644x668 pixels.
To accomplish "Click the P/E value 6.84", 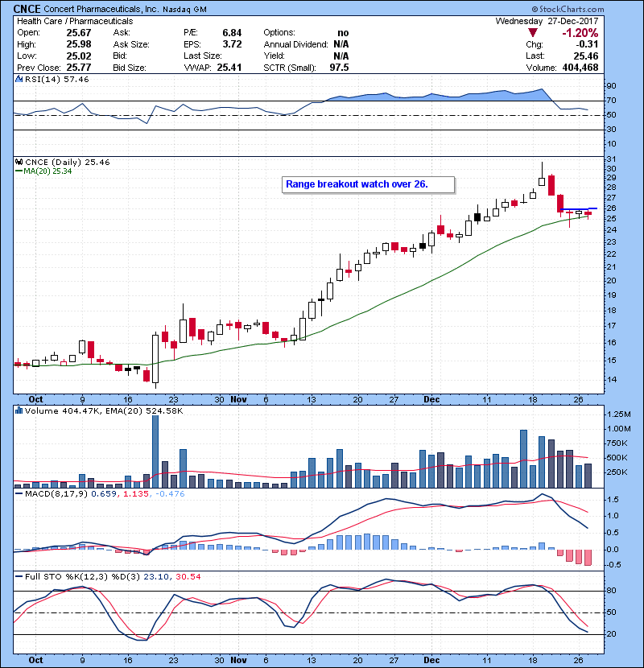I will 232,33.
